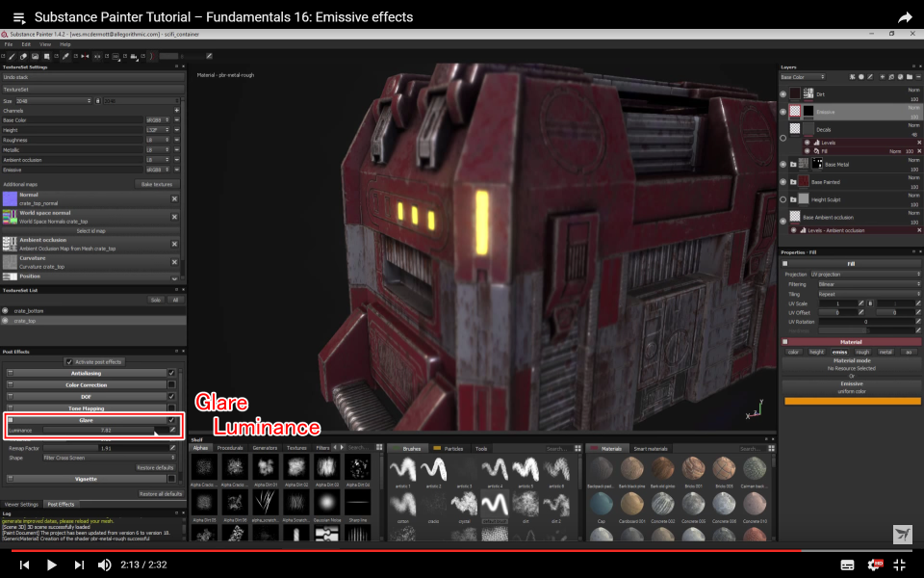Viewport: 924px width, 578px height.
Task: Enable the emiss material channel button
Action: click(x=839, y=353)
